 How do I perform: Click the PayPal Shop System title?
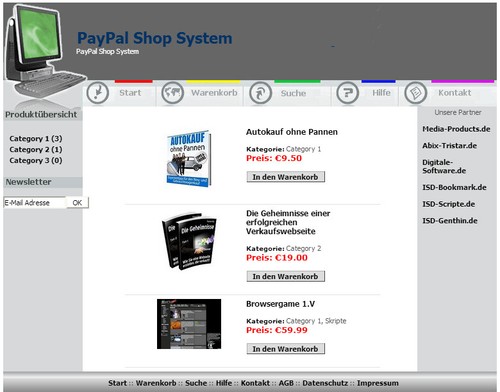click(x=155, y=38)
